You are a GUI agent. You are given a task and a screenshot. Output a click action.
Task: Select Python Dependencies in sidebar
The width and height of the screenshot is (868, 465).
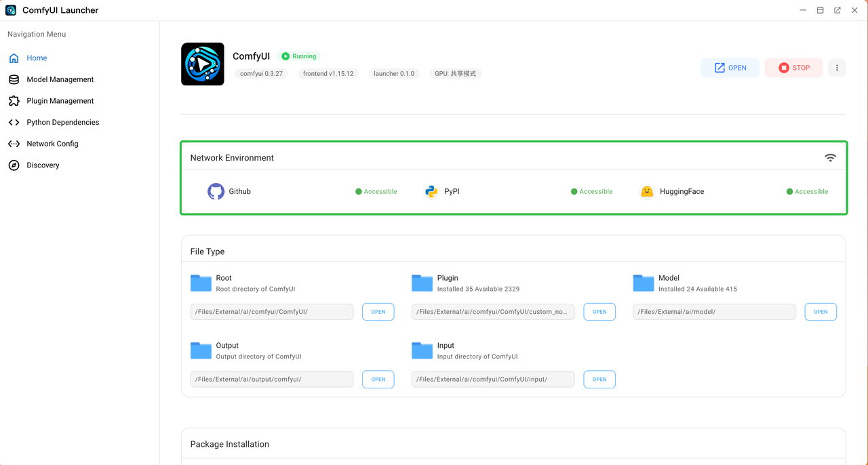62,123
